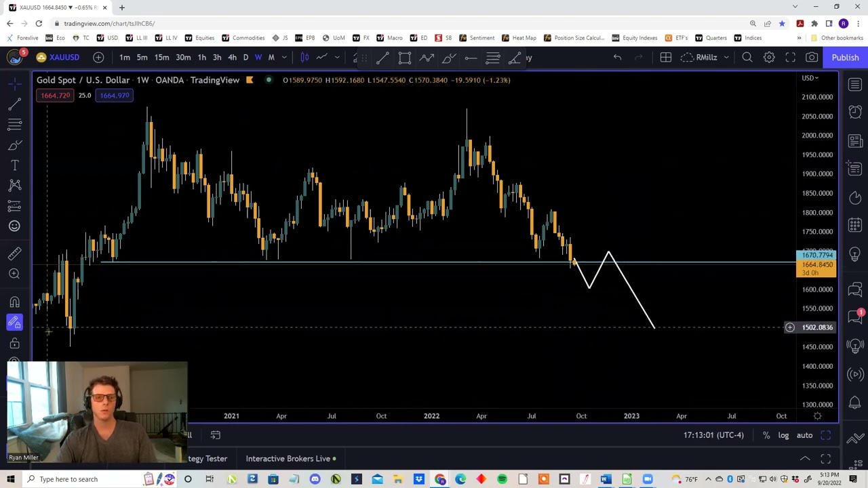Viewport: 868px width, 488px height.
Task: Switch to 4h timeframe
Action: coord(232,58)
